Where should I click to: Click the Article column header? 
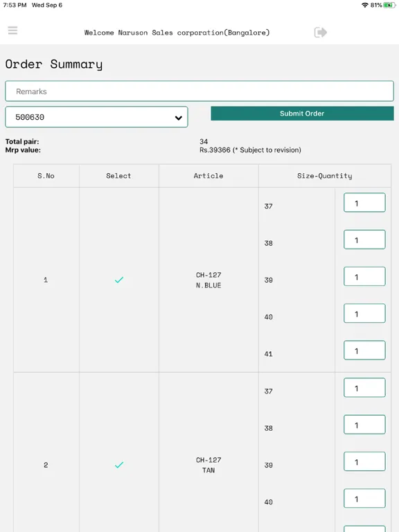click(x=209, y=176)
